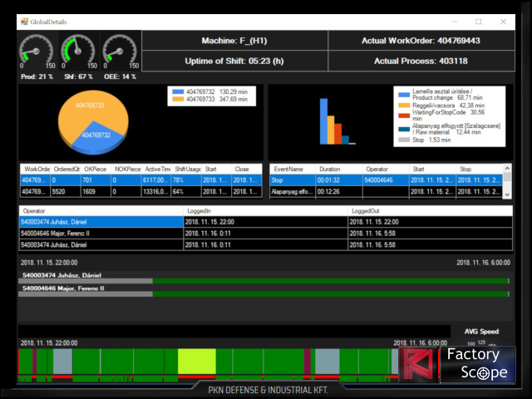
Task: Click the orange 404769733 legend swatch
Action: pos(178,99)
